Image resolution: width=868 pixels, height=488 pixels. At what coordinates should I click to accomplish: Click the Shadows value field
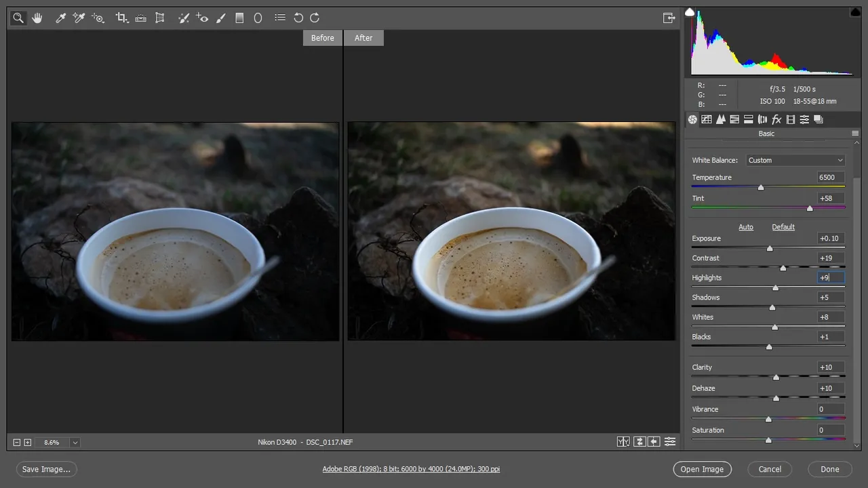pyautogui.click(x=831, y=298)
